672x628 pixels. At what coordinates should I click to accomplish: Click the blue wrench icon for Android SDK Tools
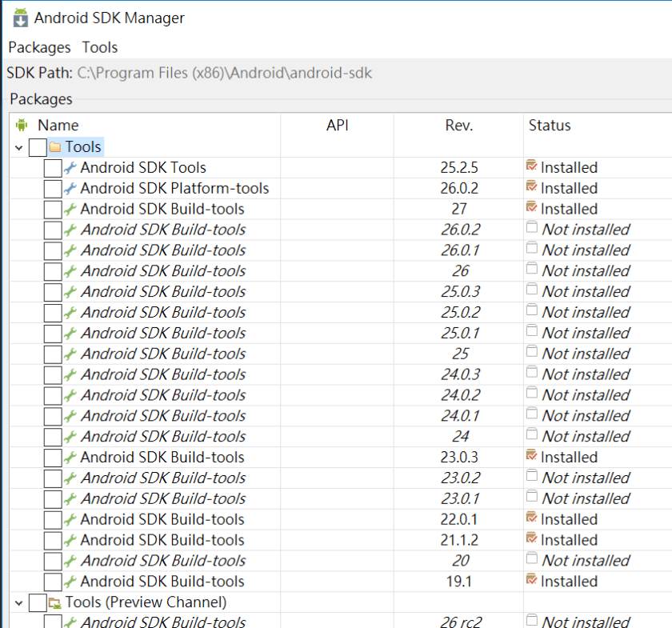click(x=70, y=168)
